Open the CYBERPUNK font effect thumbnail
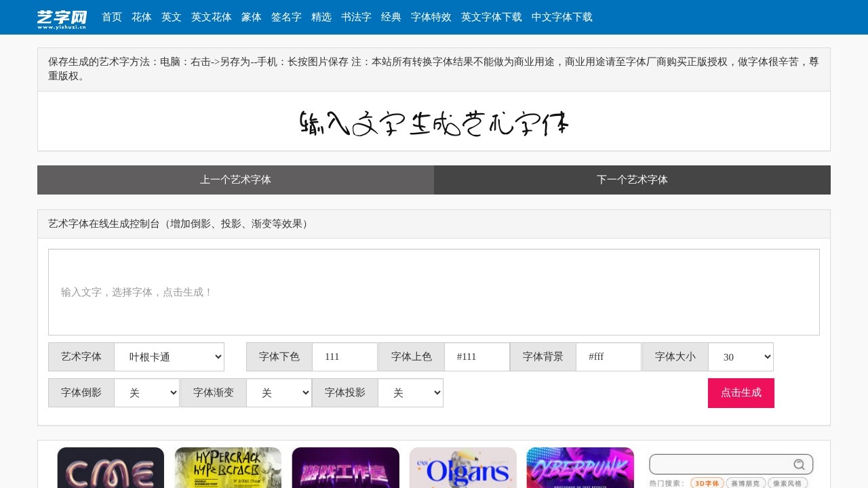The image size is (868, 488). [x=580, y=468]
